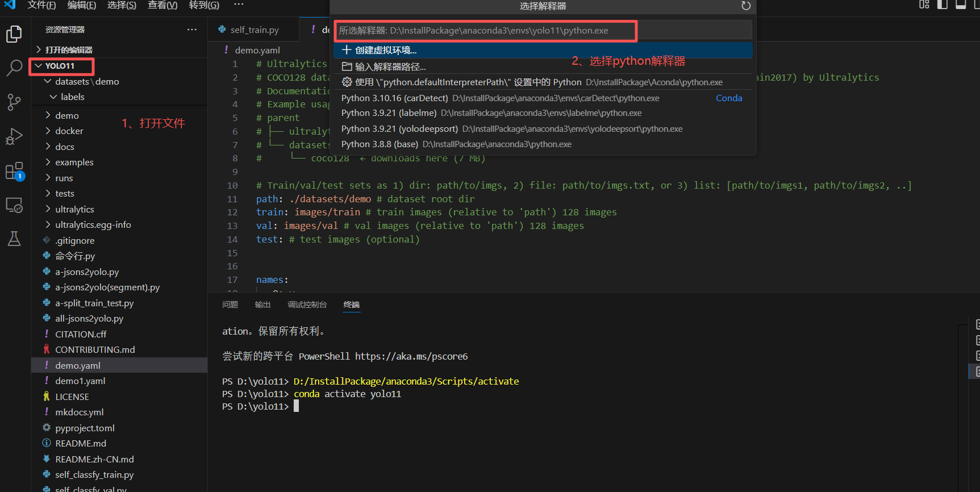Image resolution: width=980 pixels, height=492 pixels.
Task: Select Python 3.10.16 (carDetect) interpreter
Action: [543, 98]
